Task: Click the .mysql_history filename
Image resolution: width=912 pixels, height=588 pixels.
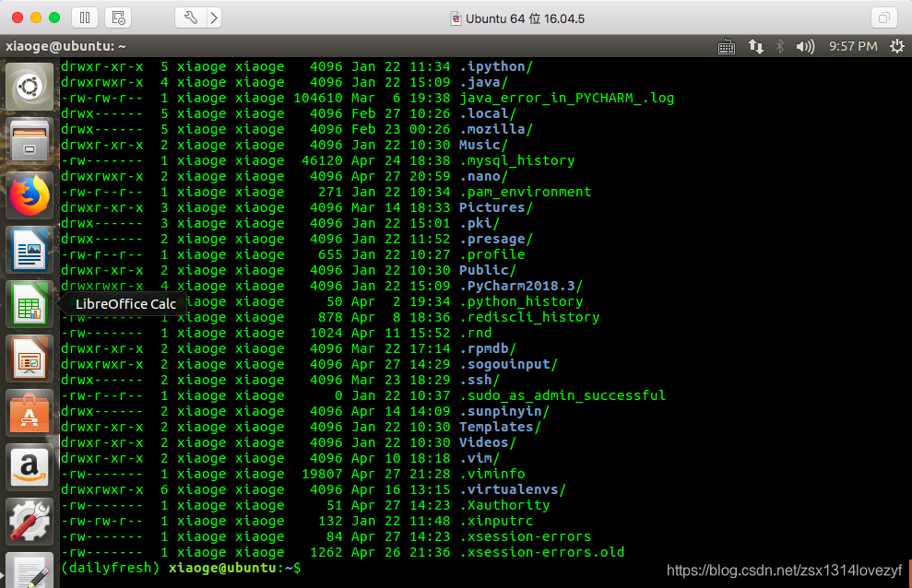Action: [517, 161]
